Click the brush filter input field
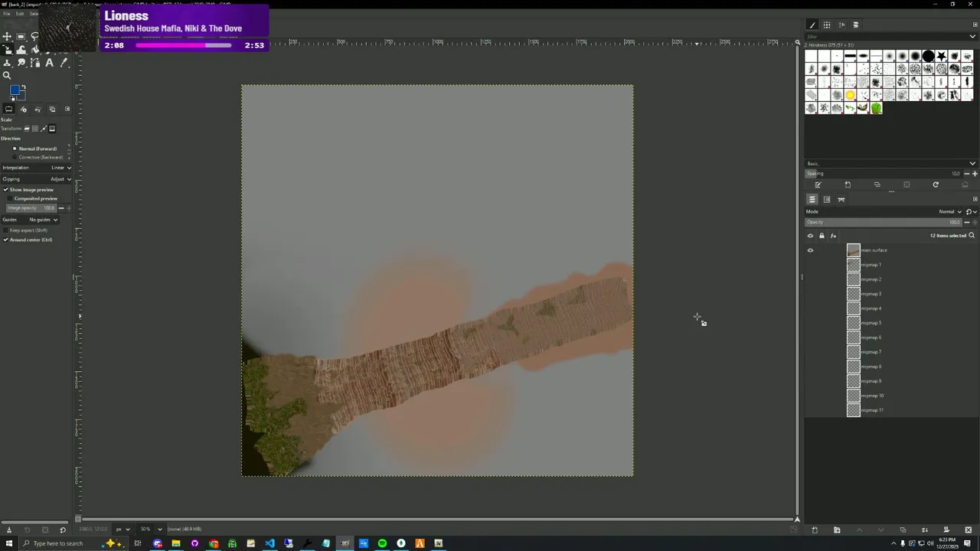This screenshot has height=551, width=980. coord(886,36)
